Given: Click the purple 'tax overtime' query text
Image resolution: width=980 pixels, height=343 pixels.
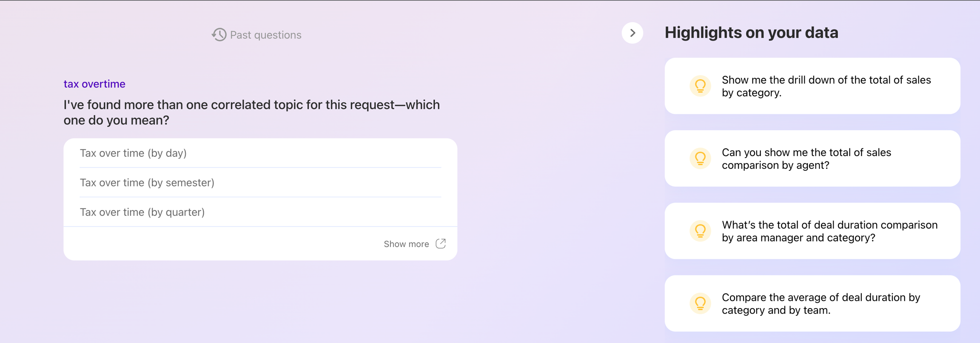Looking at the screenshot, I should point(94,84).
